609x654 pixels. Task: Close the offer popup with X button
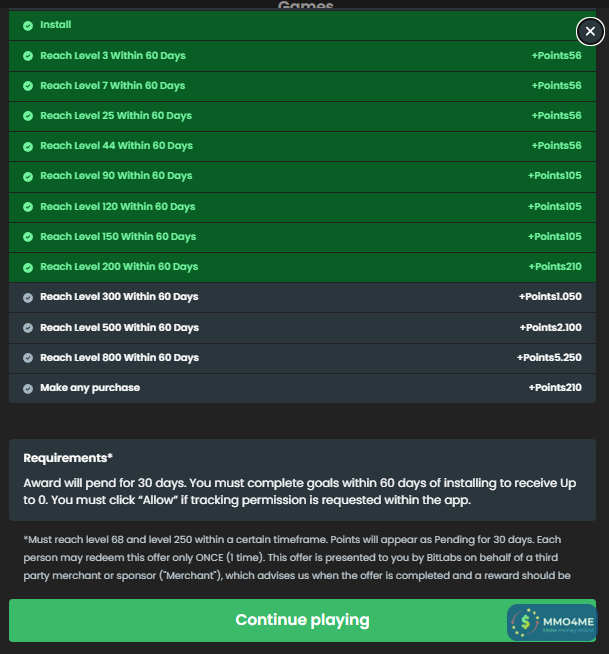[x=590, y=31]
